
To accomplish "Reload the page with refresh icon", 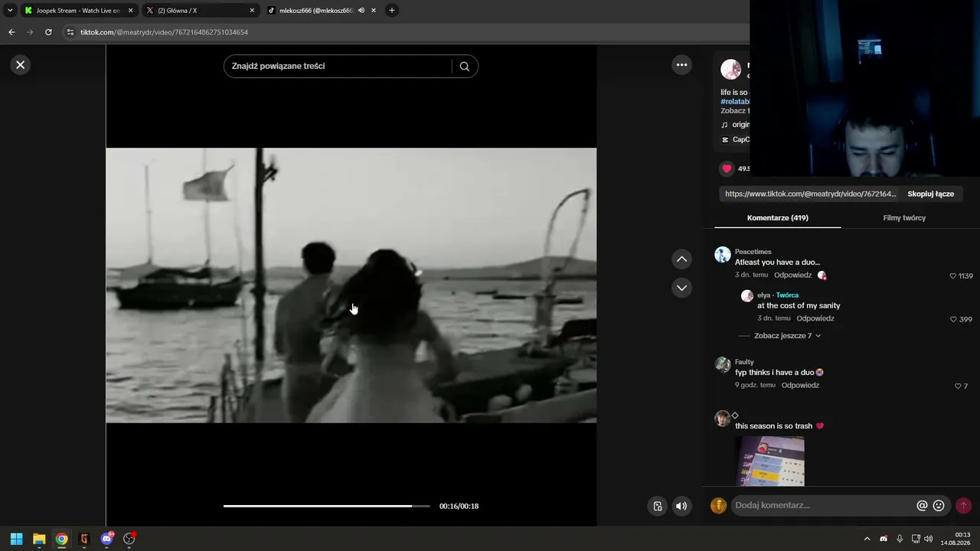I will pyautogui.click(x=48, y=32).
